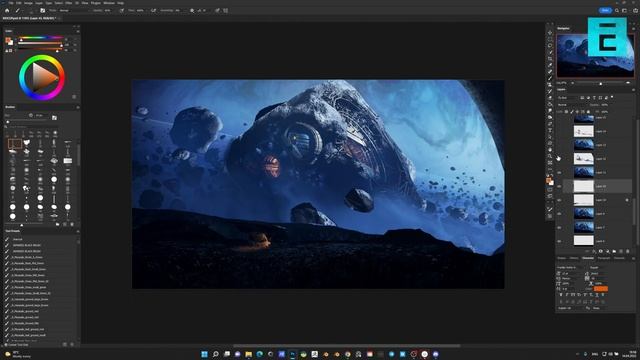Open the Window menu
The image size is (640, 360).
click(x=109, y=3)
